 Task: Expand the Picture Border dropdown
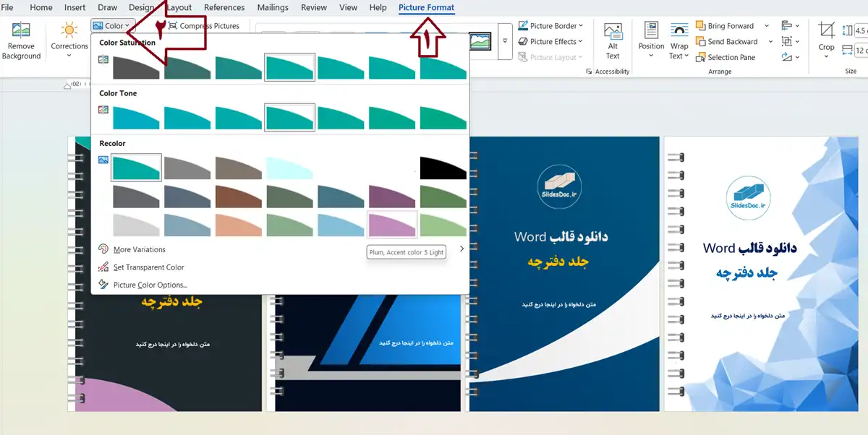551,26
